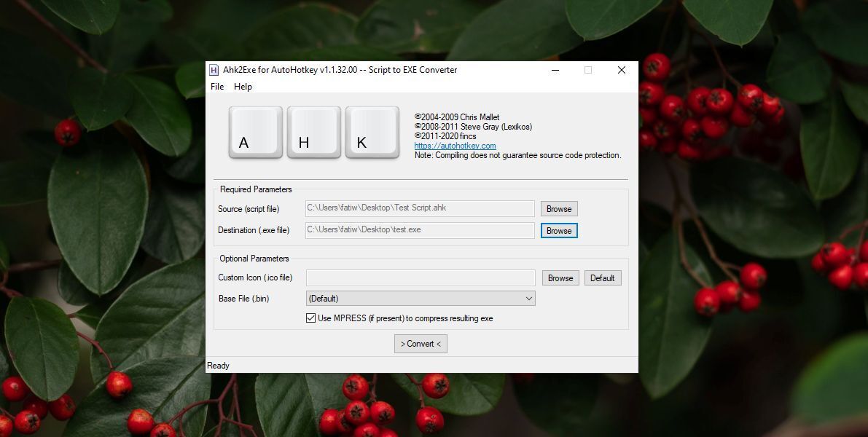
Task: Click the empty Custom Icon field
Action: (x=421, y=277)
